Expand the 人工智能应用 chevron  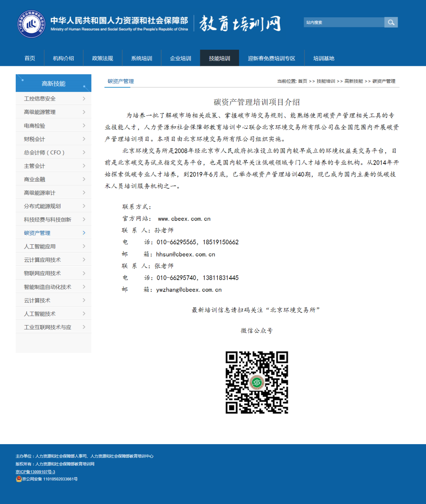point(84,246)
